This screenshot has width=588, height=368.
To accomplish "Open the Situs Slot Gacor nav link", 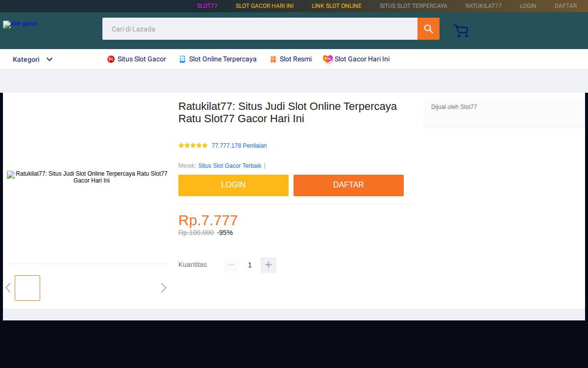I will tap(142, 59).
